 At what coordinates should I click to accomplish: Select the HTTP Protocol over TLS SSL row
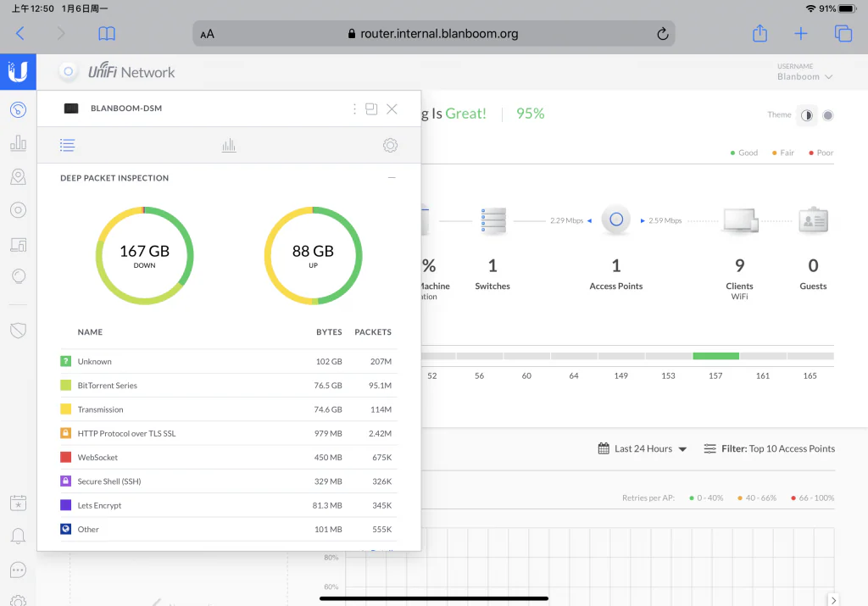point(229,433)
